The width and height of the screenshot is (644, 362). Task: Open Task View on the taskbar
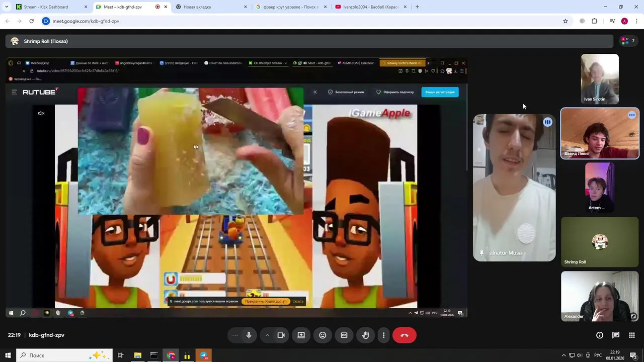121,355
